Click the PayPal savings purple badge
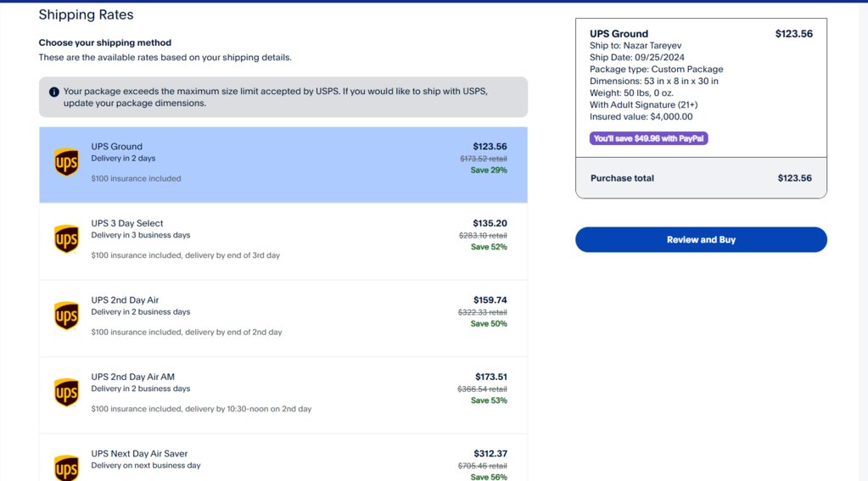Image resolution: width=868 pixels, height=481 pixels. point(648,138)
